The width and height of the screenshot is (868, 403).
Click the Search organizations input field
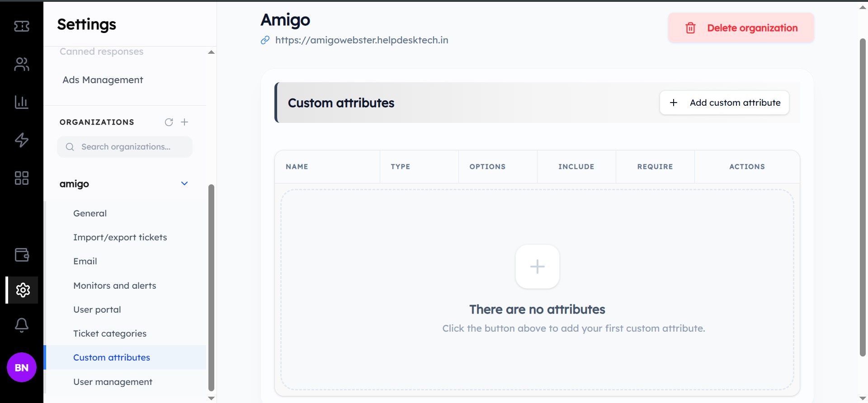[125, 147]
